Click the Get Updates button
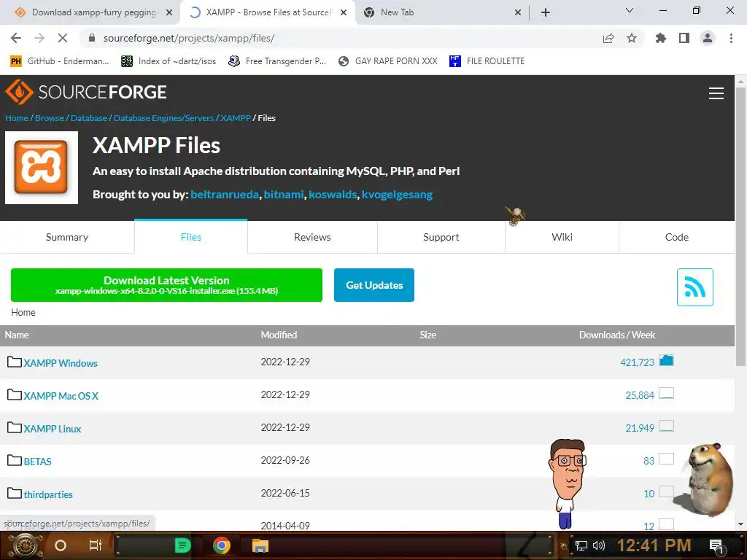Image resolution: width=747 pixels, height=560 pixels. pos(374,285)
